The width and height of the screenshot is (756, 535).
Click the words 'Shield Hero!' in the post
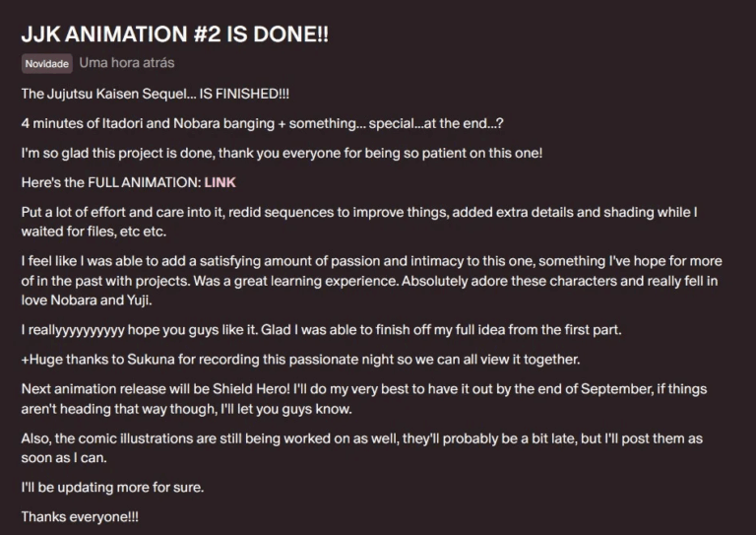251,389
